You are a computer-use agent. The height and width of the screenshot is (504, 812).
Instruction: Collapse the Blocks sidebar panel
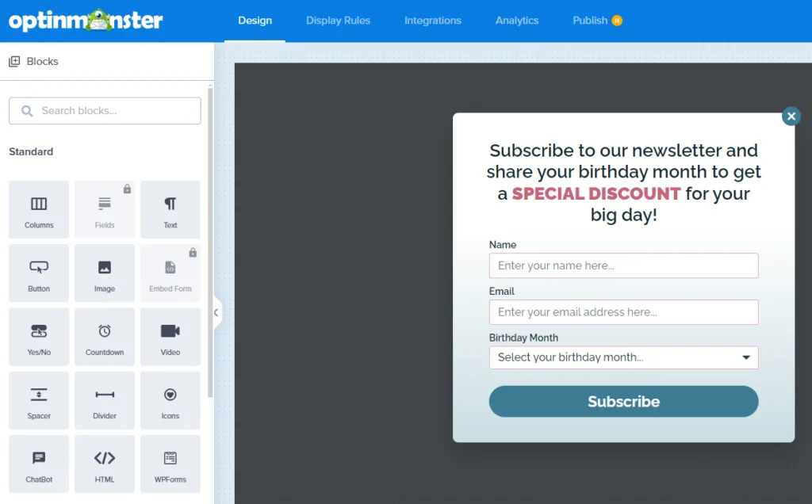click(216, 312)
